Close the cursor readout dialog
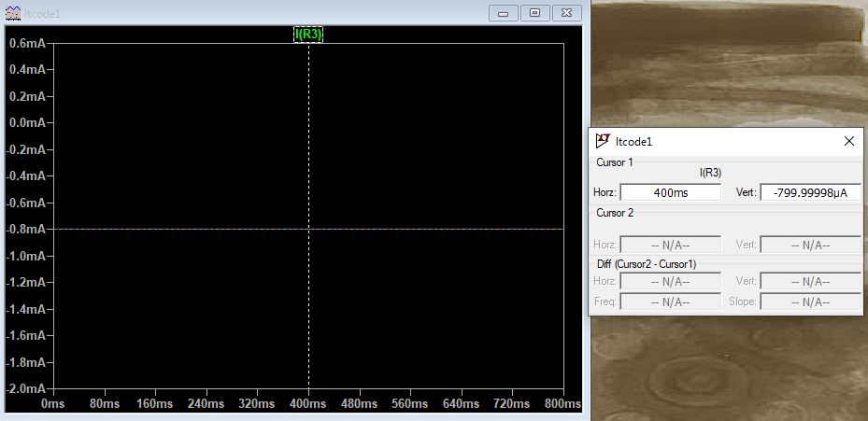Viewport: 868px width, 421px height. pos(848,141)
